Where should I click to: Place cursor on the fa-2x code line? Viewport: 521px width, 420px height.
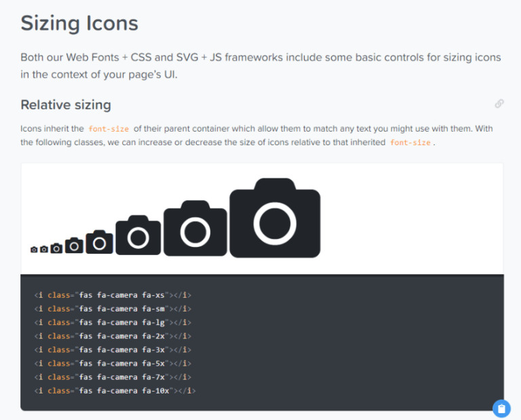click(113, 336)
